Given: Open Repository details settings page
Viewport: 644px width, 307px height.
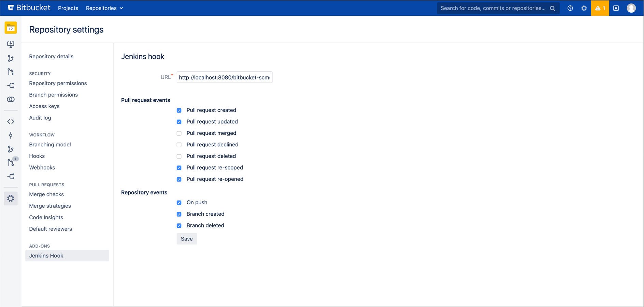Looking at the screenshot, I should [x=51, y=56].
